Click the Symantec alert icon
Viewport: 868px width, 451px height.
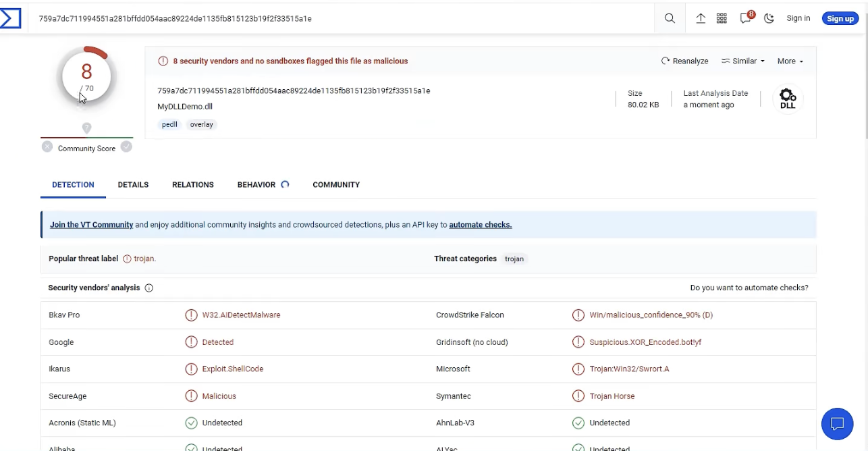coord(578,396)
